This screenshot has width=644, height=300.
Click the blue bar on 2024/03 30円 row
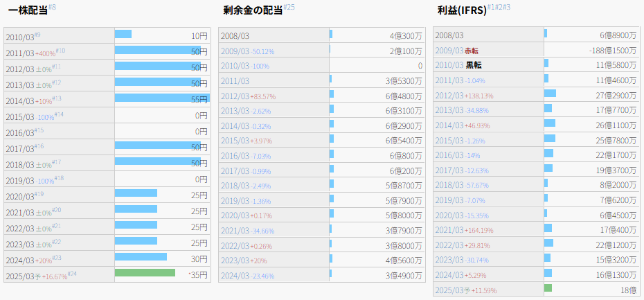click(x=141, y=257)
